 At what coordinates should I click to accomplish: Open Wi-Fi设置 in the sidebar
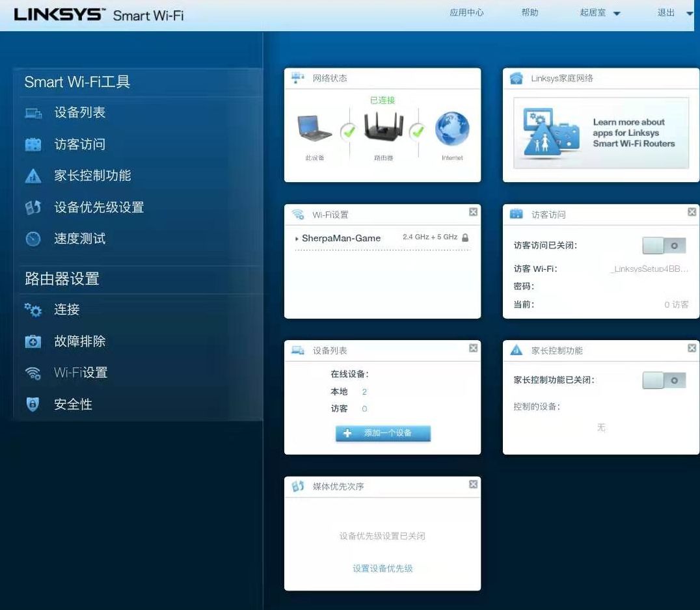point(81,373)
